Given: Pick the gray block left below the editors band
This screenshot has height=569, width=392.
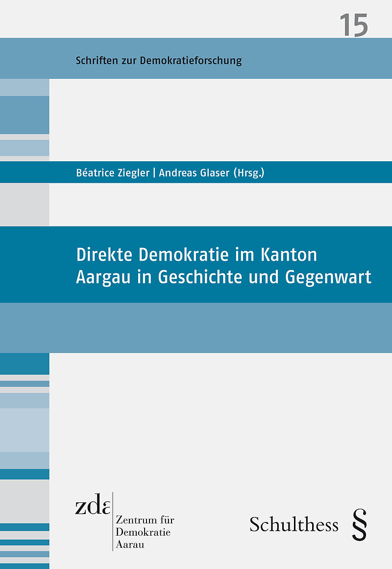Looking at the screenshot, I should point(24,204).
